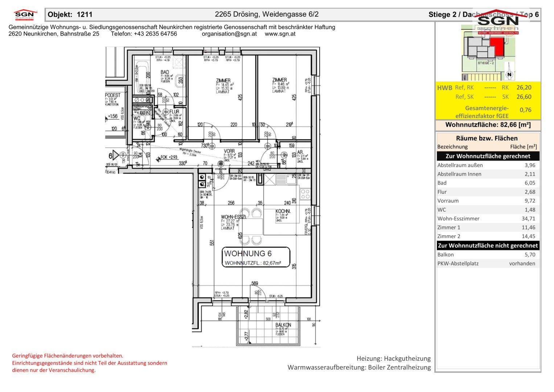
Task: Click the BALKON label on the floor plan
Action: (x=283, y=325)
